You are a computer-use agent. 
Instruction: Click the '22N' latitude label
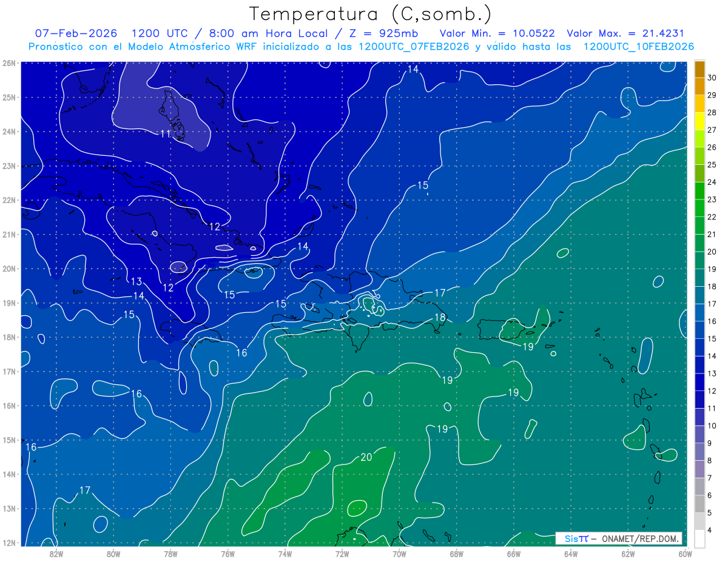[x=8, y=200]
